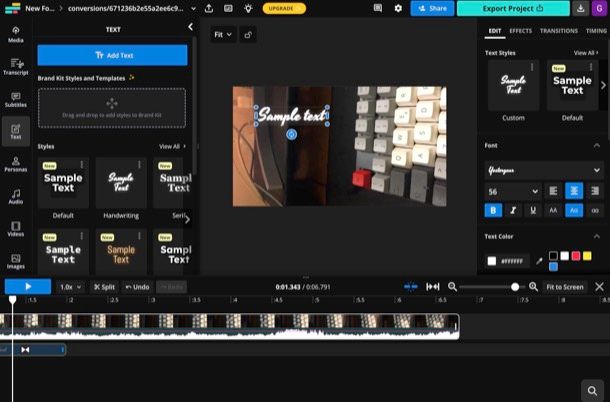Open the 1.0x playback speed dropdown

[x=70, y=287]
